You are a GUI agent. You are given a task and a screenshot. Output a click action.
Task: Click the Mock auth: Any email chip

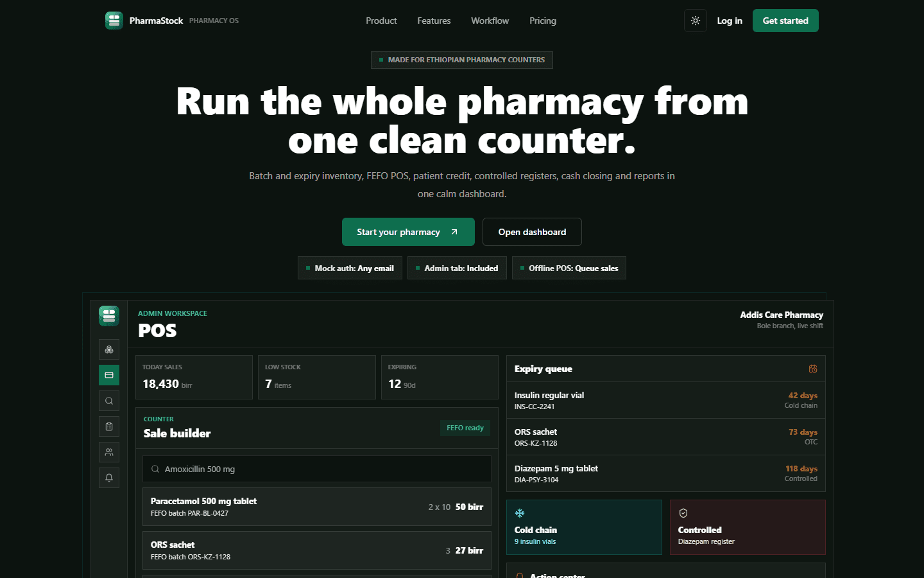point(350,268)
